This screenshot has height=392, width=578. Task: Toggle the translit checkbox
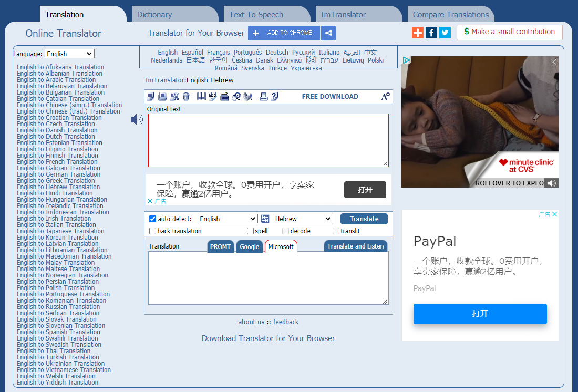[x=336, y=231]
